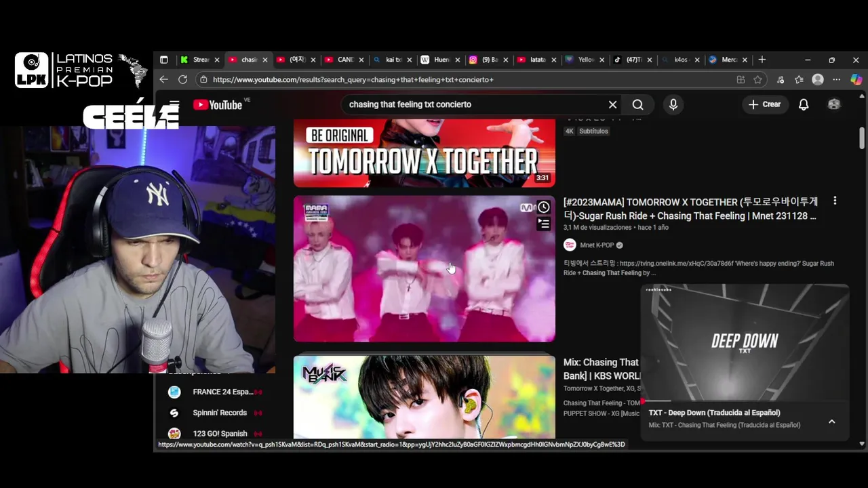
Task: Click the Subtítulos badge
Action: click(593, 131)
